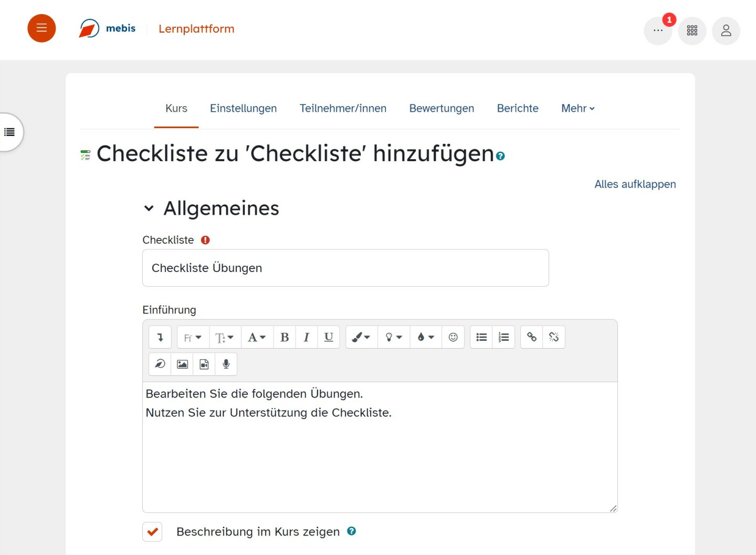Toggle bold formatting in the editor
Screen dimensions: 756x555
pos(284,337)
